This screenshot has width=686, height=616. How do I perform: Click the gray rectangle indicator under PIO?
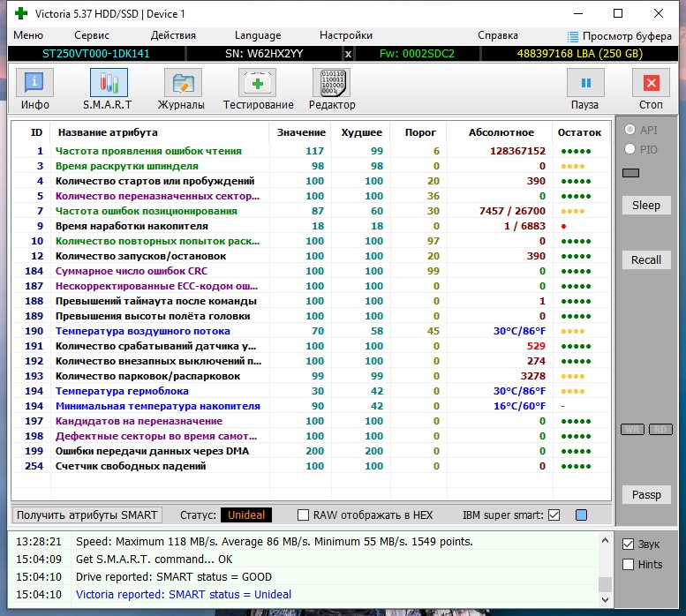pos(630,173)
